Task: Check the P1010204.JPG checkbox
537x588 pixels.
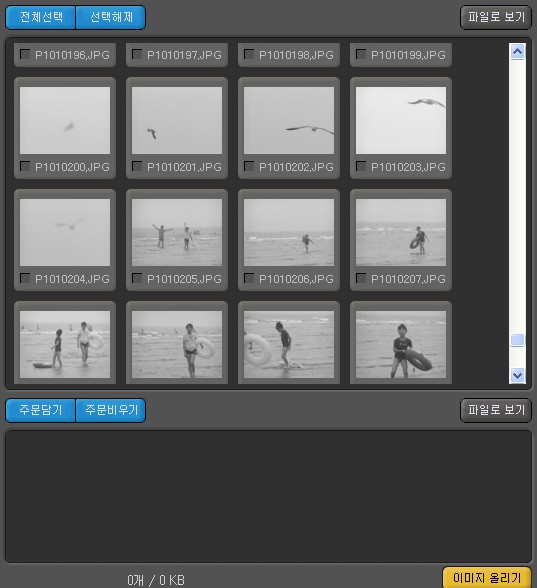Action: pos(25,278)
